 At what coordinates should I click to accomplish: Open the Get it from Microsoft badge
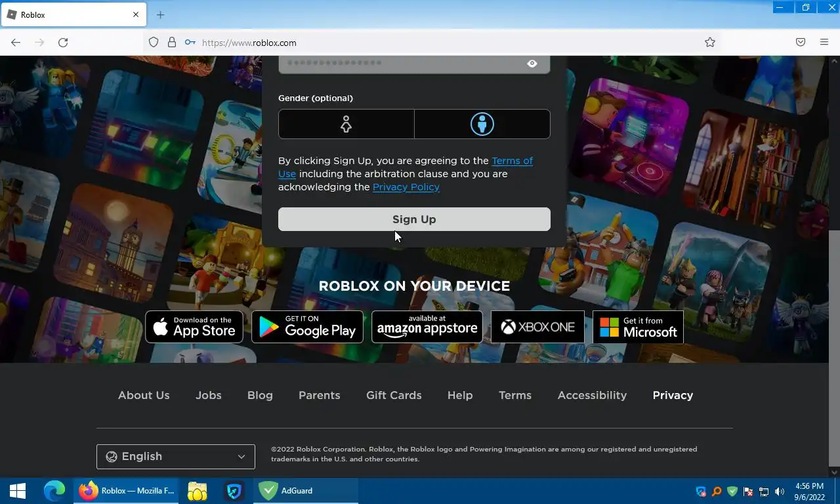(x=638, y=327)
